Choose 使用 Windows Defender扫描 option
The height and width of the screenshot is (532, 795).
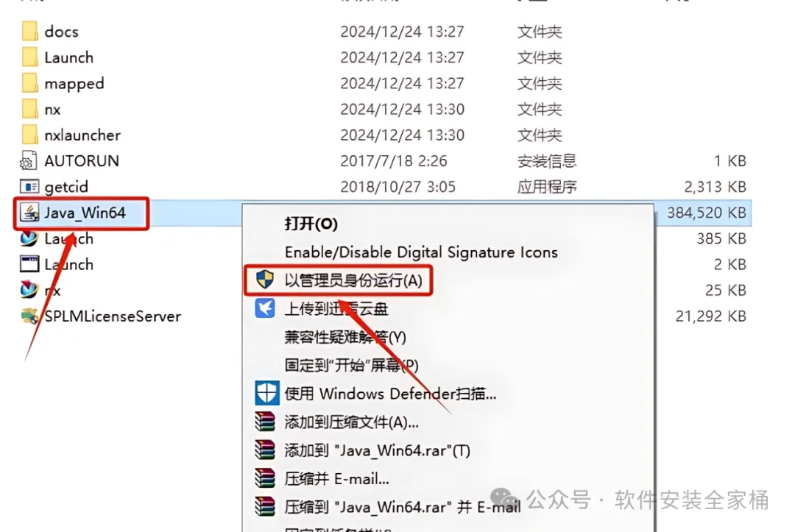(390, 394)
